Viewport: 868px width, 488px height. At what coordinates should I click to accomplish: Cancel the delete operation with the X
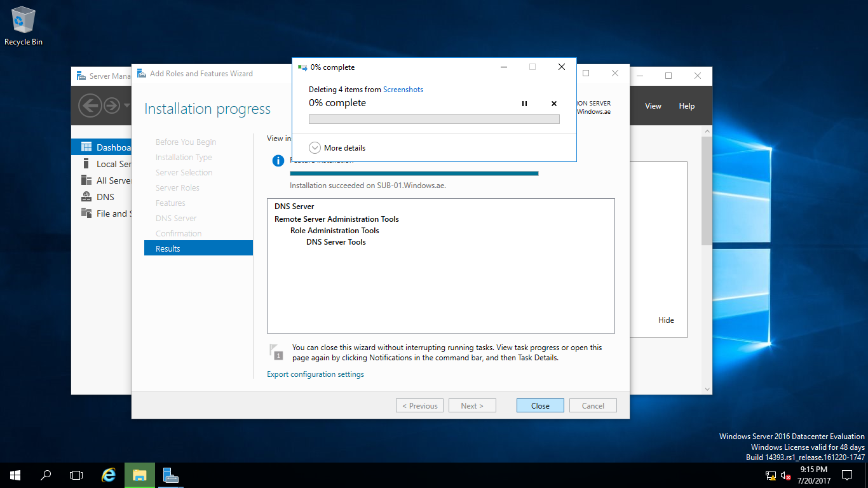click(x=553, y=104)
